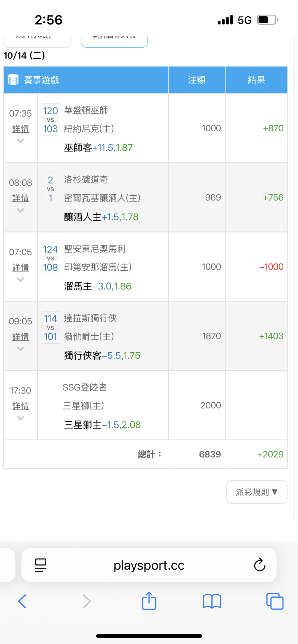Screen dimensions: 298x644
Task: Open Safari bookmarks book icon
Action: point(212,601)
